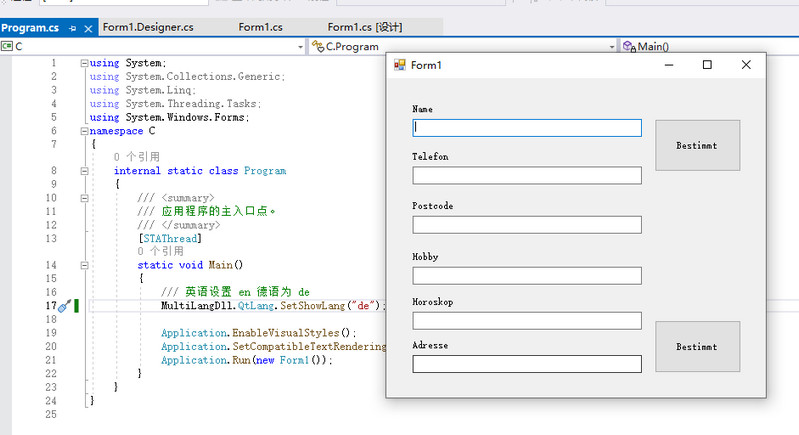Screen dimensions: 799x435
Task: Minimize the Form1 window
Action: tap(669, 65)
